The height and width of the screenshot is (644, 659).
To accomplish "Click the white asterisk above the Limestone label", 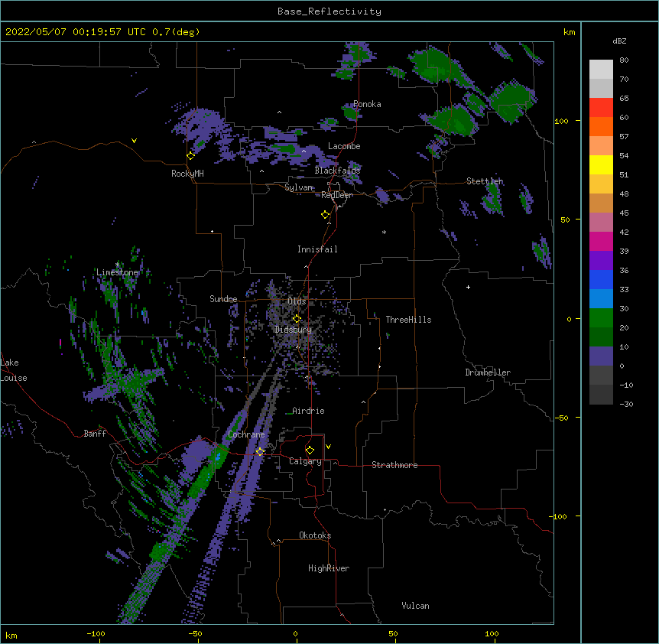I will pyautogui.click(x=117, y=265).
